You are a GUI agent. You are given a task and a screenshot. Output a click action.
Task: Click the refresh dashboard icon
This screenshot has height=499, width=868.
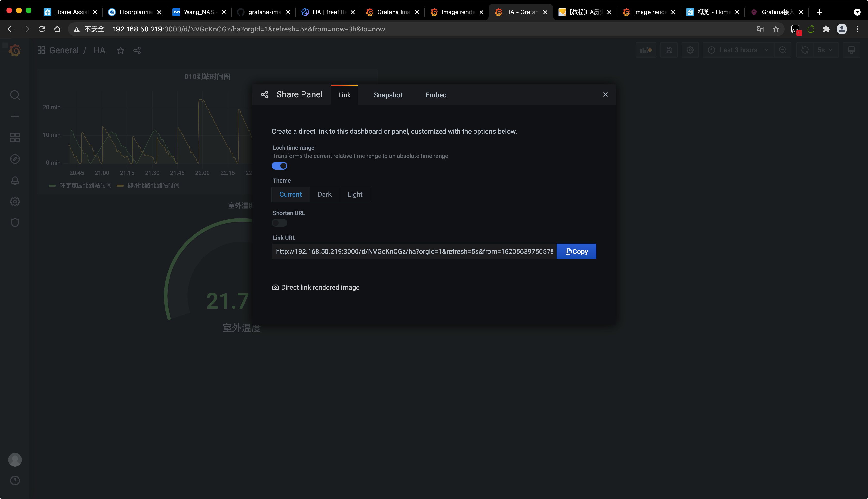[x=805, y=50]
